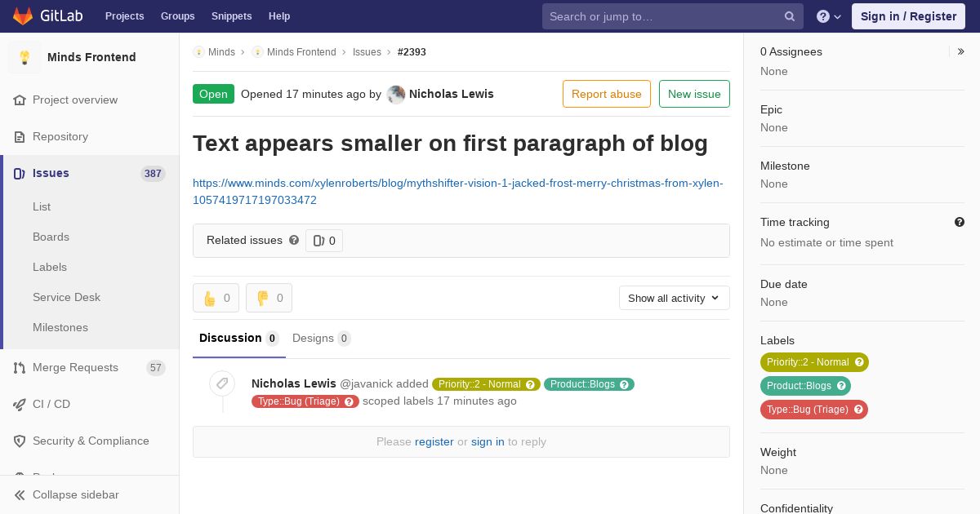Click the Minds group breadcrumb icon
Screen dimensions: 980x514
198,52
